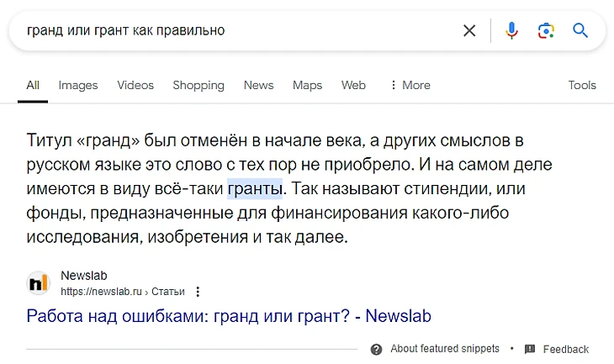The height and width of the screenshot is (364, 614).
Task: Open the Tools options
Action: (x=582, y=85)
